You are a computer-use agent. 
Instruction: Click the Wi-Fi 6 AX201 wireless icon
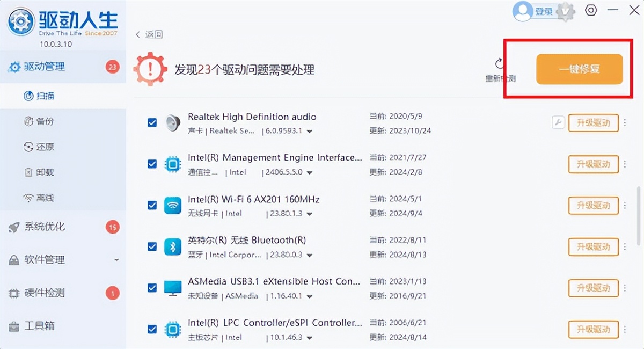(x=173, y=206)
